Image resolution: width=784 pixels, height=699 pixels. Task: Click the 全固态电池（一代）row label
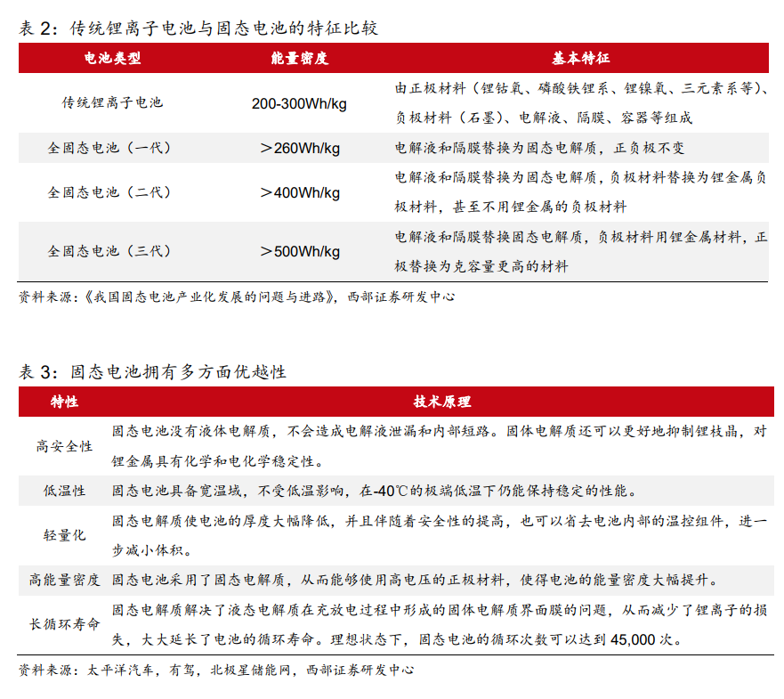pos(112,148)
